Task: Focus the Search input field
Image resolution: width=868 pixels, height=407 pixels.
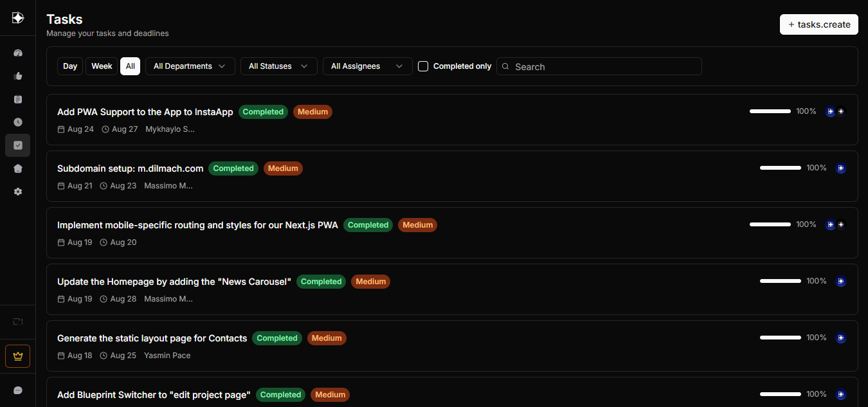Action: click(x=599, y=66)
